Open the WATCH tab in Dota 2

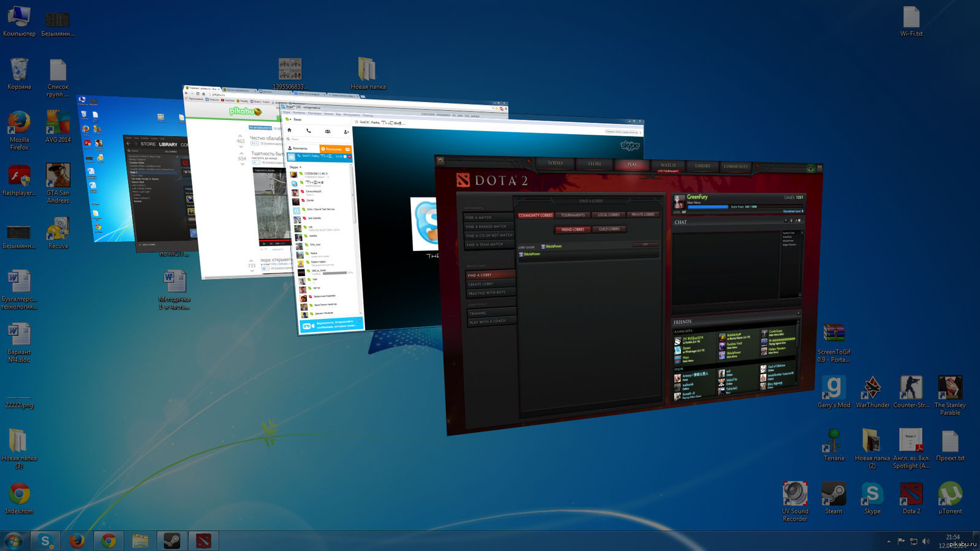(668, 165)
